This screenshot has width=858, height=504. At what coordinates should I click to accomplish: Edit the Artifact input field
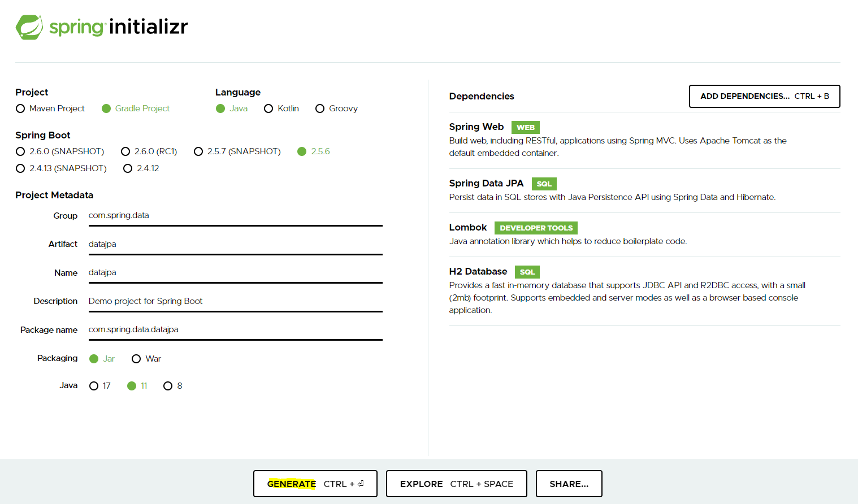pyautogui.click(x=236, y=244)
